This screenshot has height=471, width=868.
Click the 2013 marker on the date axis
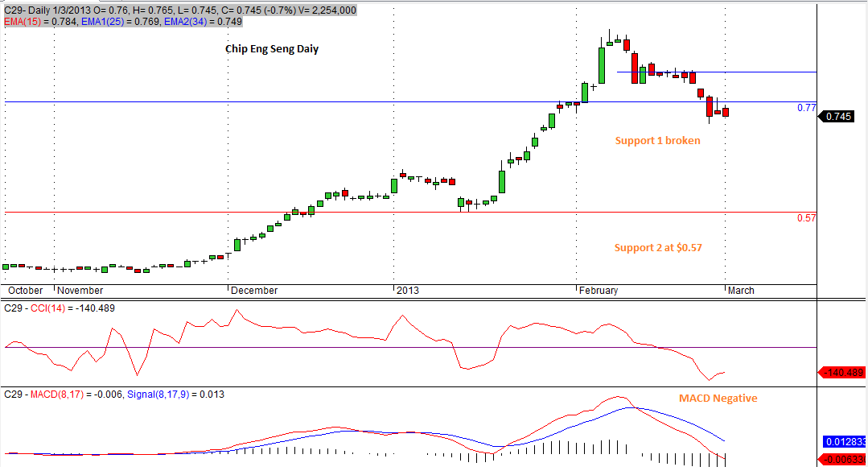(407, 291)
